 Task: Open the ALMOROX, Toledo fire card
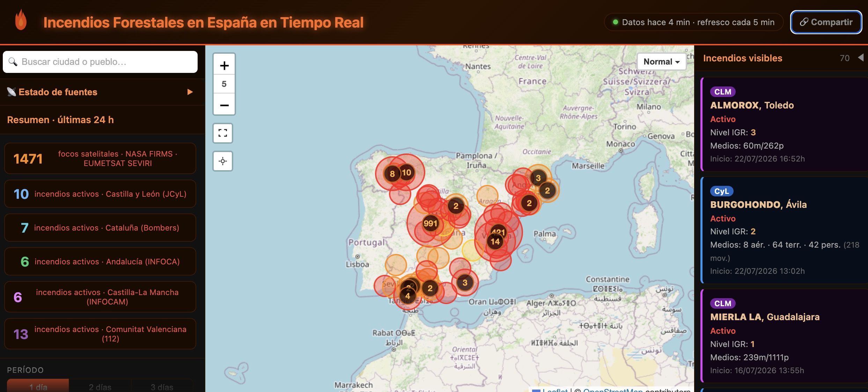pos(784,125)
